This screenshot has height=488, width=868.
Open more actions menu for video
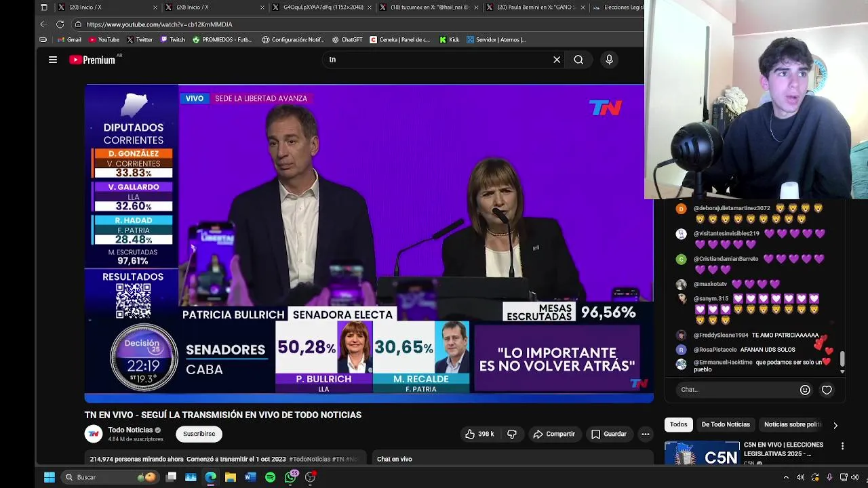coord(646,434)
